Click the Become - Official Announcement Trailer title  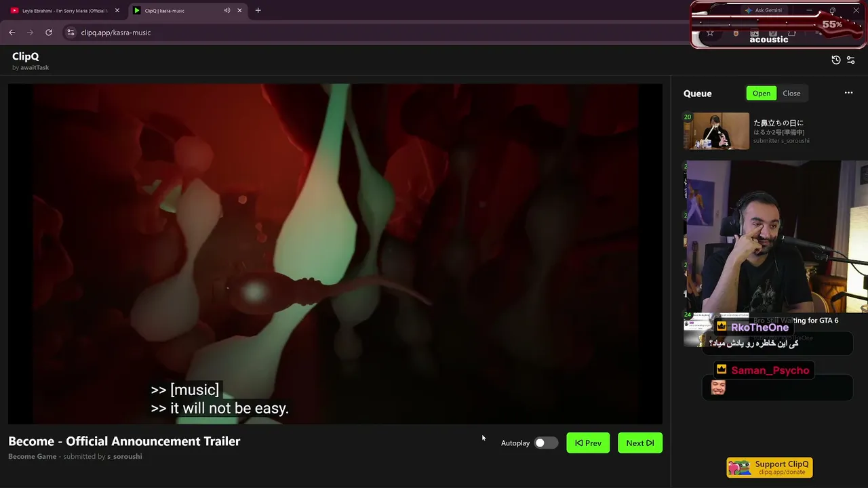(124, 441)
